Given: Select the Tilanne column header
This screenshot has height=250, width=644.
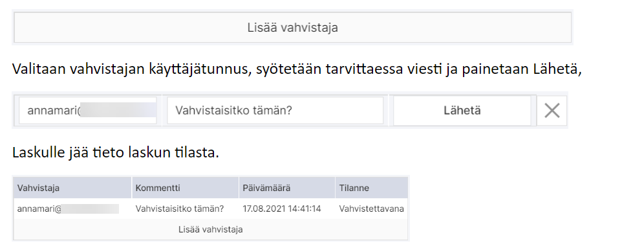Looking at the screenshot, I should point(372,188).
